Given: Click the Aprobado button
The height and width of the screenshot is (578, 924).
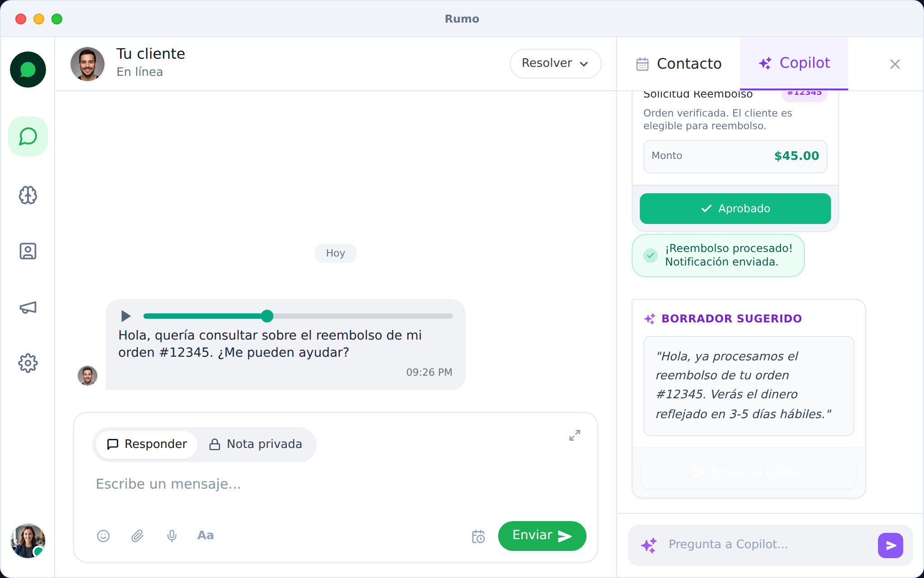Looking at the screenshot, I should (x=735, y=209).
